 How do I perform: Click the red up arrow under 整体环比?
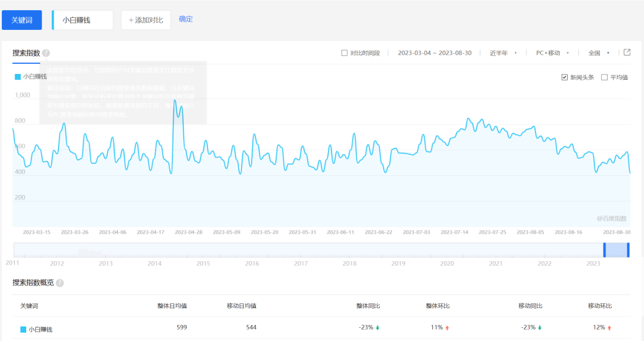(447, 327)
